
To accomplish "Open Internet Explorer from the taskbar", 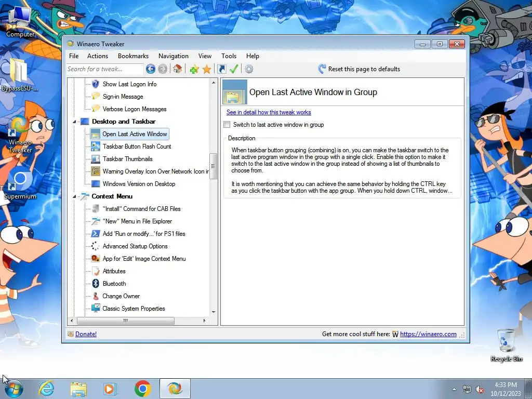I will [x=46, y=389].
